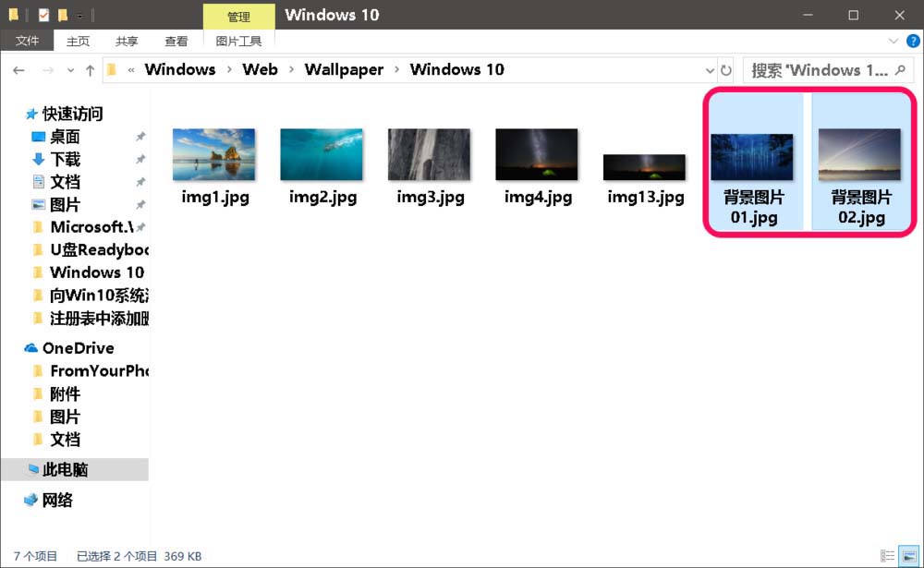Show hidden path levels double chevron
The height and width of the screenshot is (568, 924).
[x=131, y=70]
